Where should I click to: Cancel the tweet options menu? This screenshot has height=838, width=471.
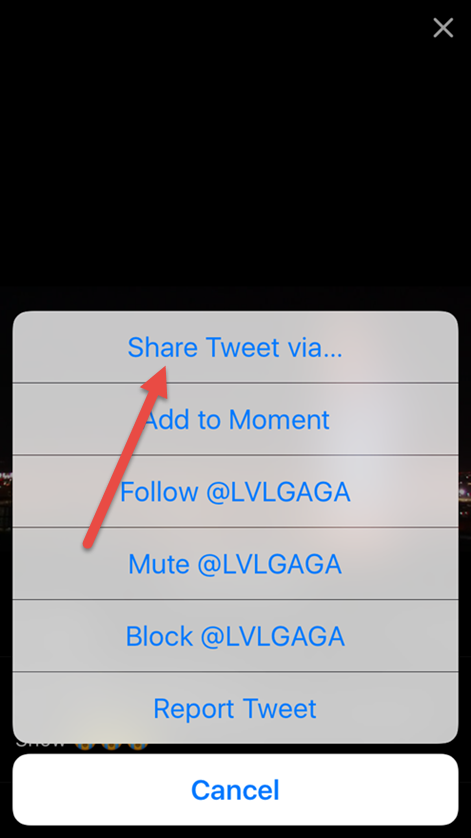(235, 789)
